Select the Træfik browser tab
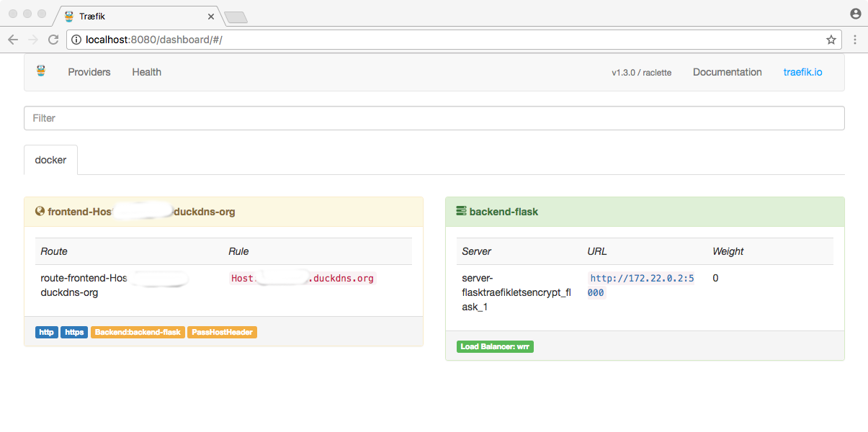The height and width of the screenshot is (432, 868). [139, 16]
